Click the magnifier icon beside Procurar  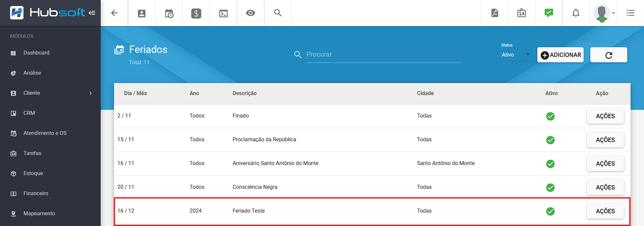click(x=298, y=54)
